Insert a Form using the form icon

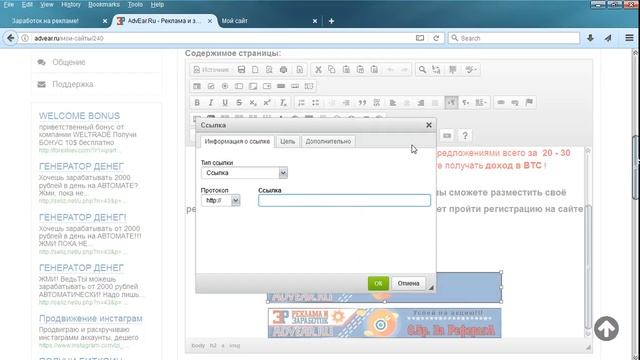click(x=197, y=86)
